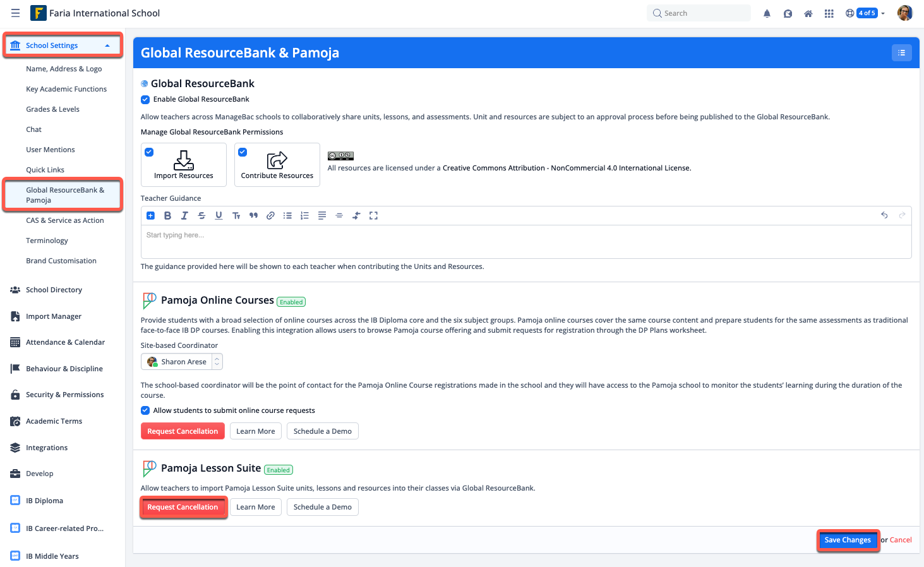The width and height of the screenshot is (924, 567).
Task: Toggle the Contribute Resources permission checkbox
Action: pyautogui.click(x=243, y=152)
